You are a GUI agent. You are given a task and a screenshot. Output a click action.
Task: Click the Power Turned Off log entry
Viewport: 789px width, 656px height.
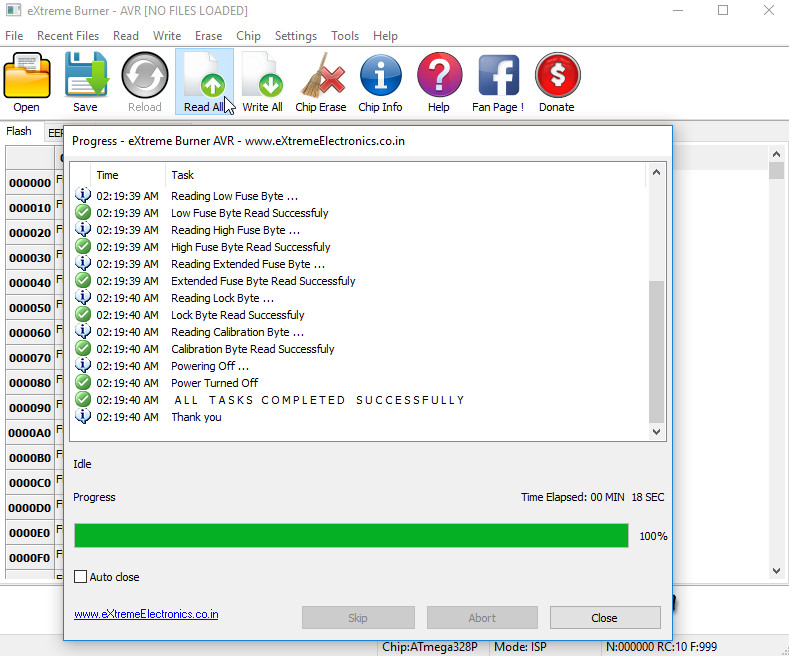coord(214,383)
